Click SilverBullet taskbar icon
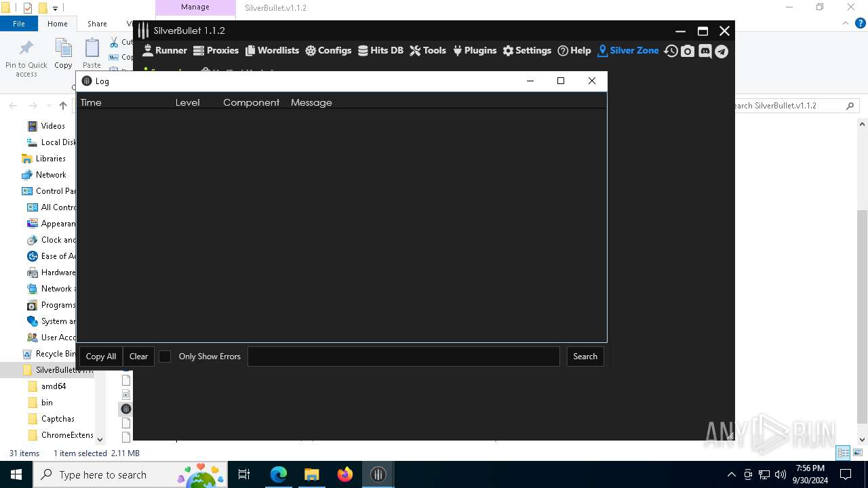 (x=378, y=474)
